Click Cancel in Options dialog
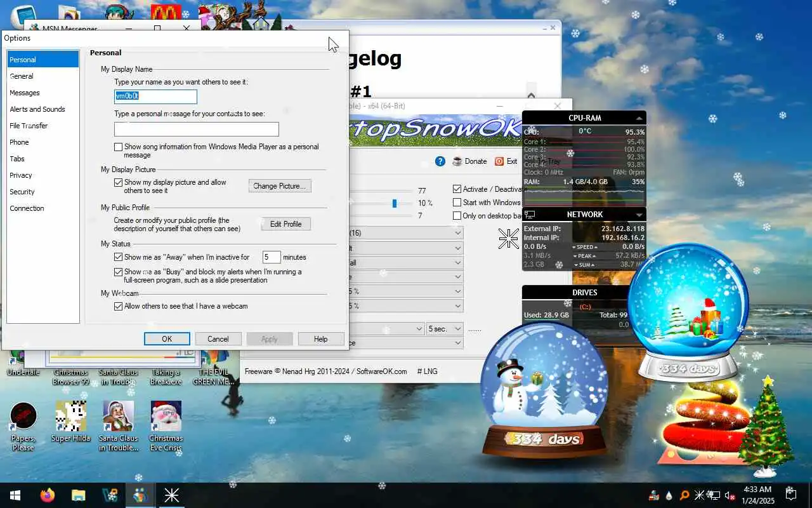 pyautogui.click(x=218, y=339)
